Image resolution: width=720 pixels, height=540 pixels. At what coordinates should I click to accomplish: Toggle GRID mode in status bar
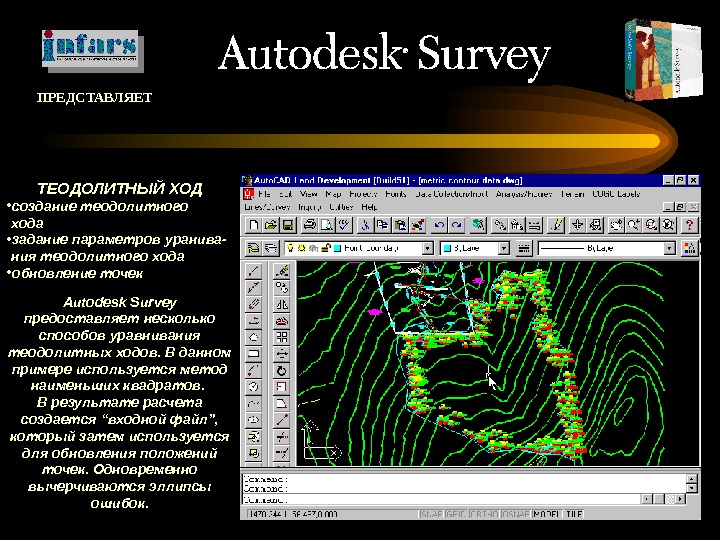(x=456, y=514)
